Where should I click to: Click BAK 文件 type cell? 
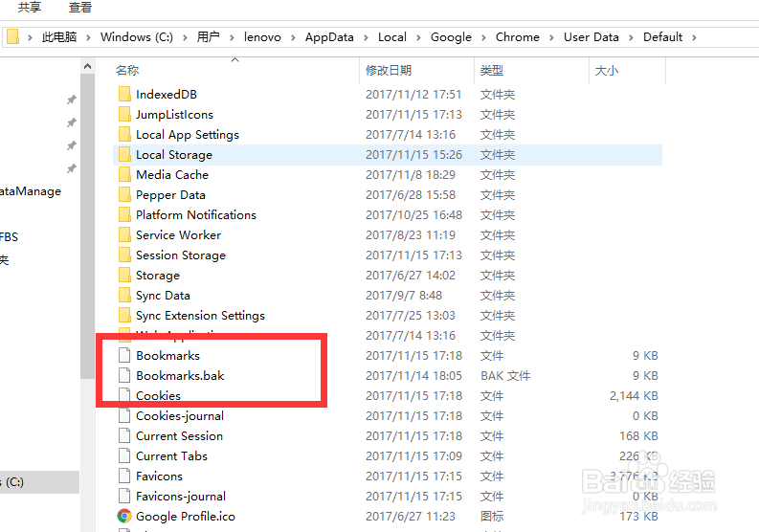[x=505, y=376]
